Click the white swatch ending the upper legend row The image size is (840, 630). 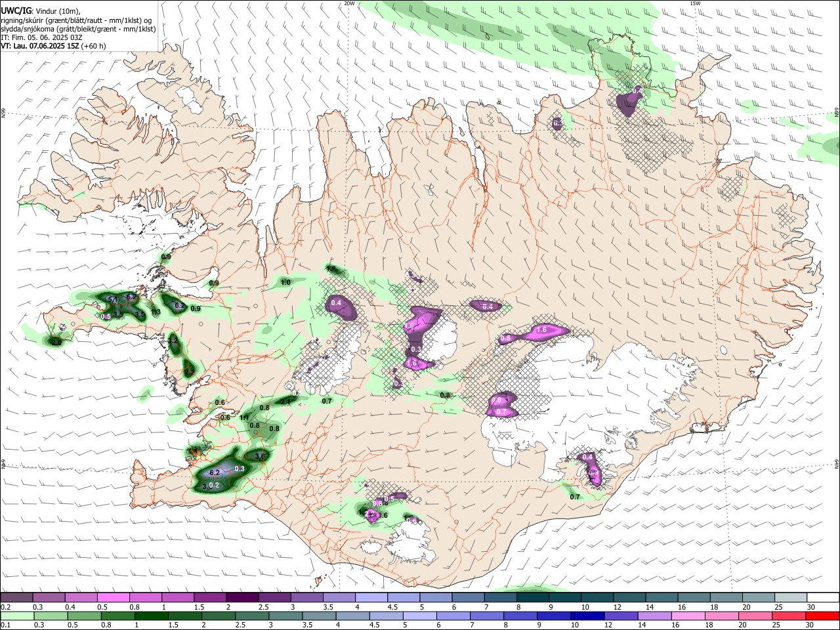[x=822, y=597]
